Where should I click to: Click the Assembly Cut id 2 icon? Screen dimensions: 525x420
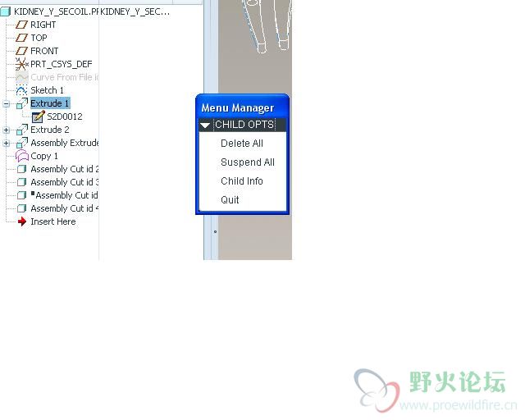tap(22, 169)
